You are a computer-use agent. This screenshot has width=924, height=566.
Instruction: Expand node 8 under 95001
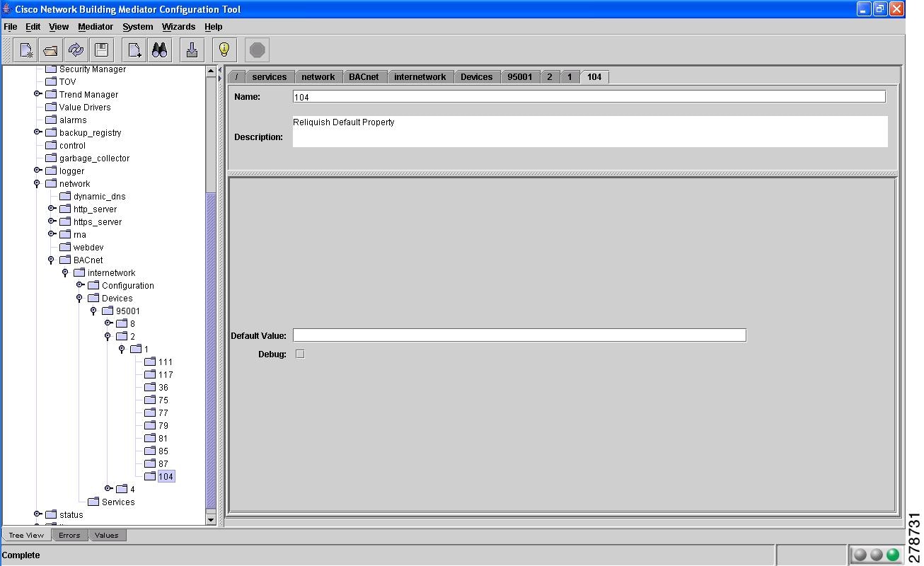coord(108,323)
